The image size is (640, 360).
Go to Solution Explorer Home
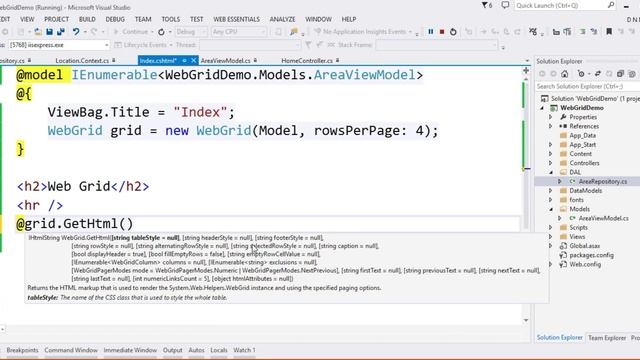coord(564,74)
